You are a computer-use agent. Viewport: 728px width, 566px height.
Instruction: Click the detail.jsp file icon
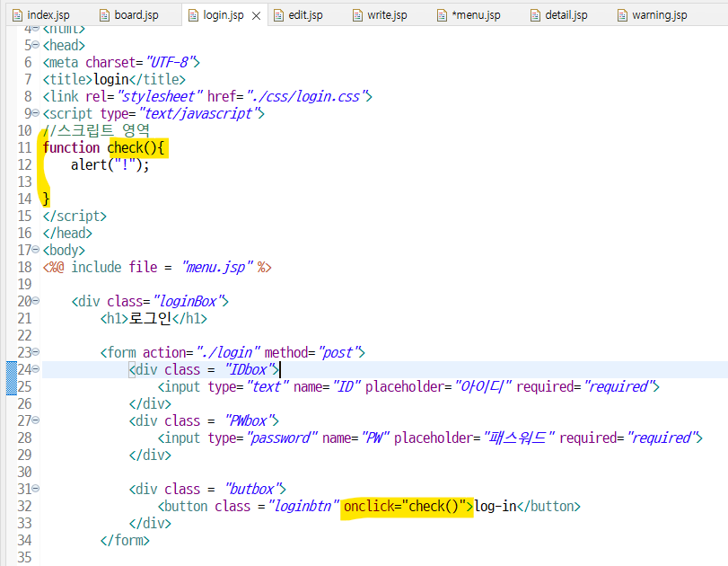(535, 16)
